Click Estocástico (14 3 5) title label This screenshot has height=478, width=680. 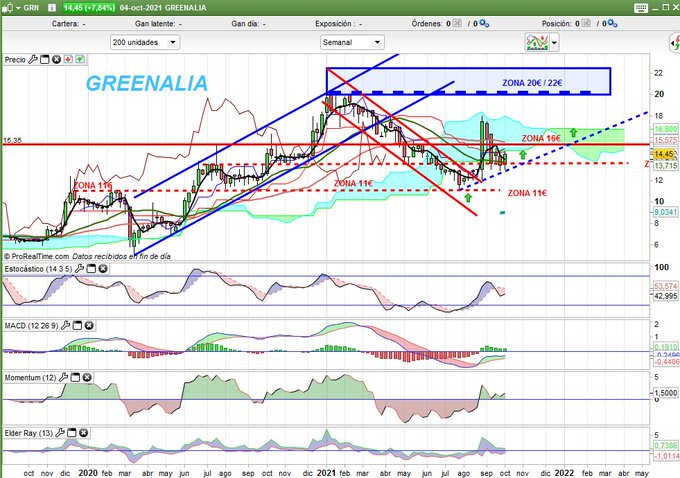[38, 269]
